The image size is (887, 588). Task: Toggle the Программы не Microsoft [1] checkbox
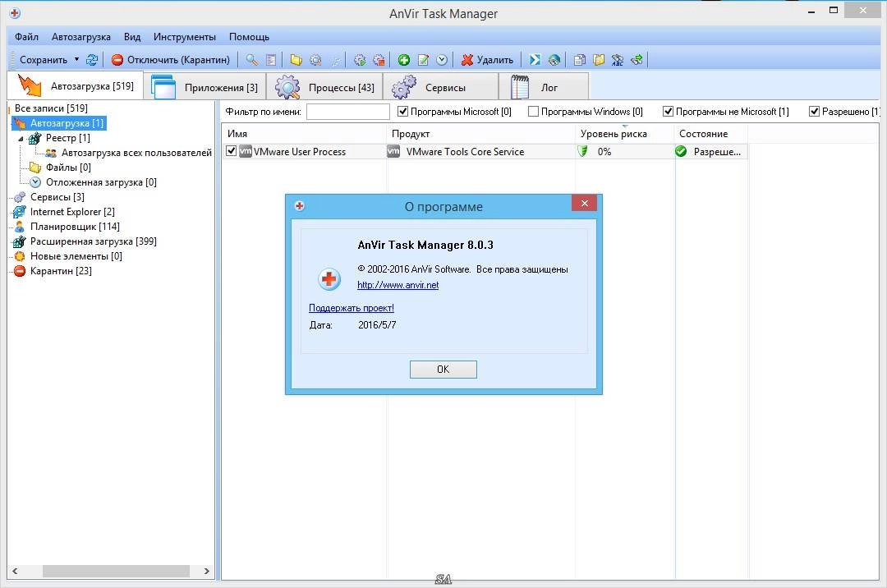668,112
